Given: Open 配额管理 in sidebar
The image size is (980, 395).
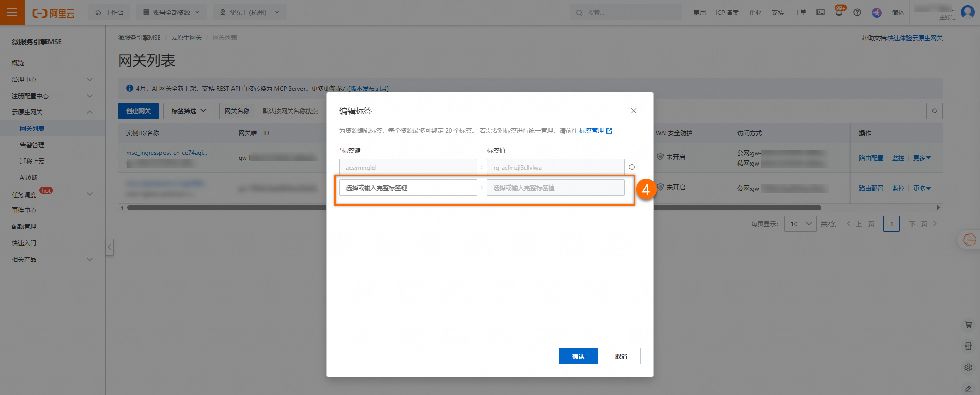Looking at the screenshot, I should click(24, 226).
